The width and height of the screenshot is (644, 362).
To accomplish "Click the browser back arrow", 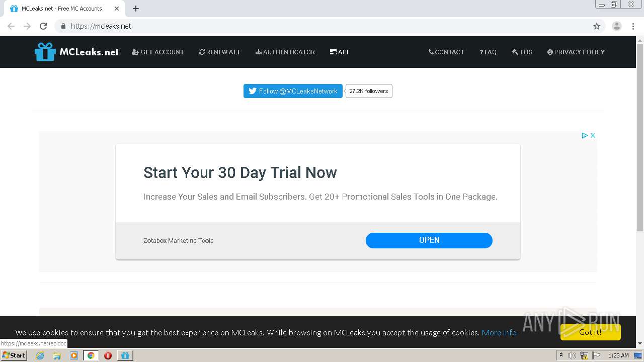I will [11, 26].
